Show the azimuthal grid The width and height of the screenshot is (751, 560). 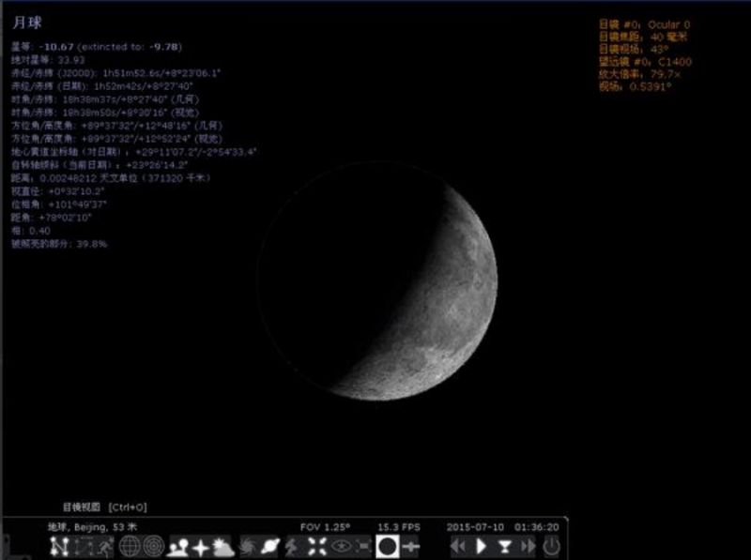[x=153, y=546]
